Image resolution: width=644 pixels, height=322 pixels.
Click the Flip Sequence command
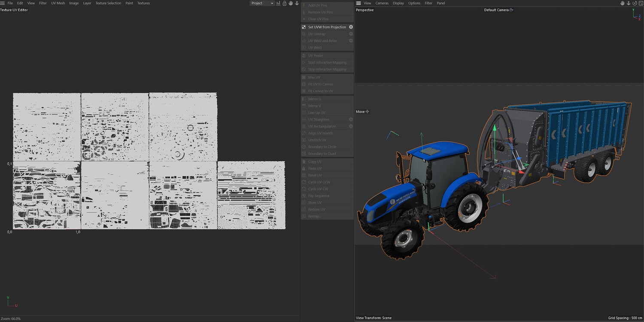point(327,196)
